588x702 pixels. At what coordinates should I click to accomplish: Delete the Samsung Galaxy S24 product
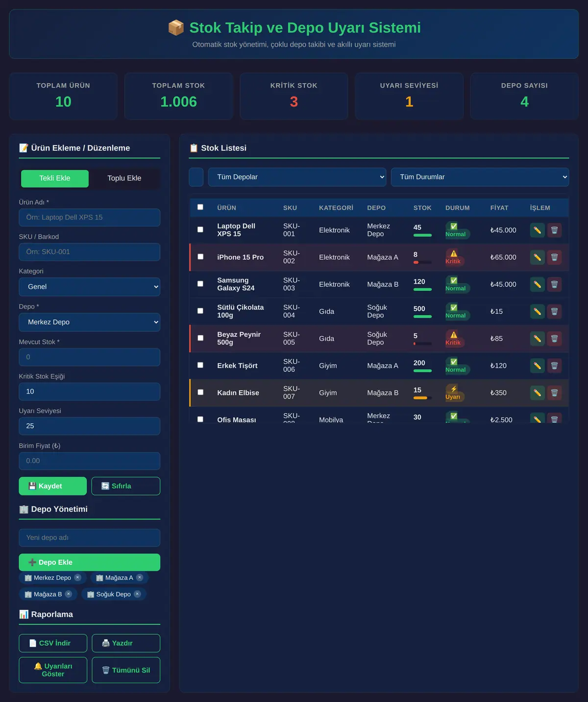554,284
